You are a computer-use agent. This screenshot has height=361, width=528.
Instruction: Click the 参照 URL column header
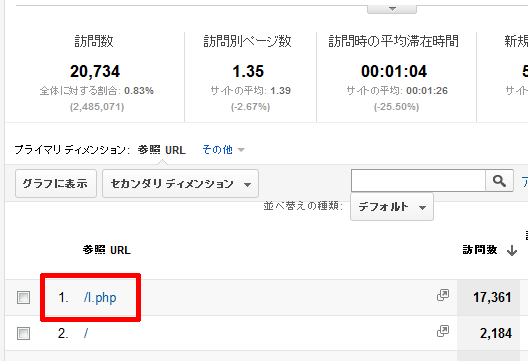(107, 250)
